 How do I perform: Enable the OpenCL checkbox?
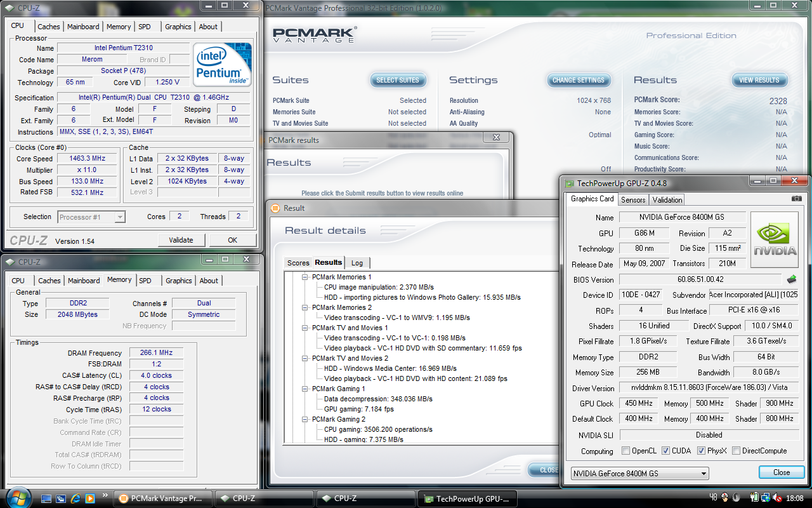pos(626,451)
